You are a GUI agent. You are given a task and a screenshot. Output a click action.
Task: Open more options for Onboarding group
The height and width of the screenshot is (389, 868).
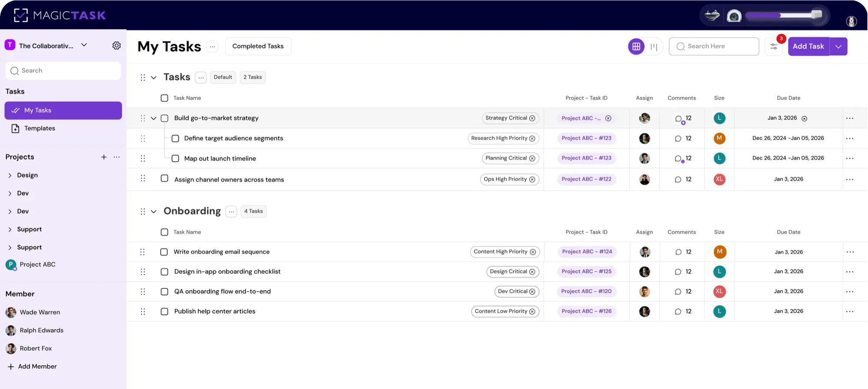[x=231, y=212]
